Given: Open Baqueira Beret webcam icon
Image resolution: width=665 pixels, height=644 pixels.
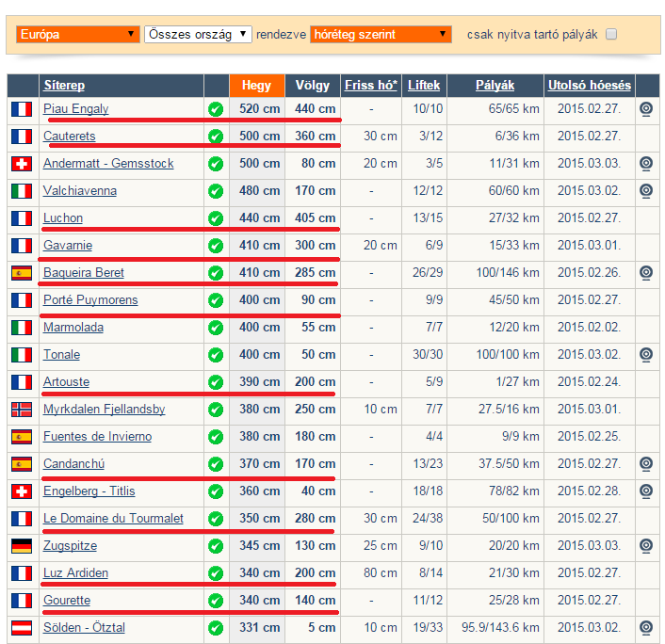Looking at the screenshot, I should [645, 273].
